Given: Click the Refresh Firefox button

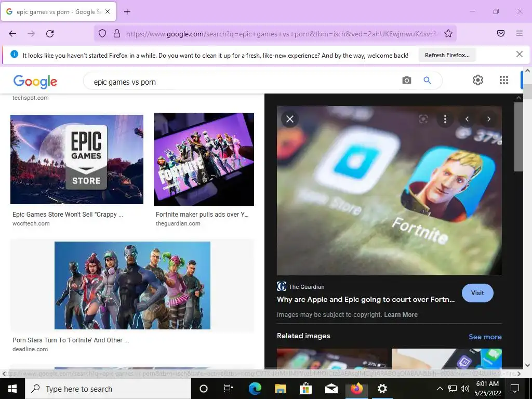Looking at the screenshot, I should pos(447,55).
